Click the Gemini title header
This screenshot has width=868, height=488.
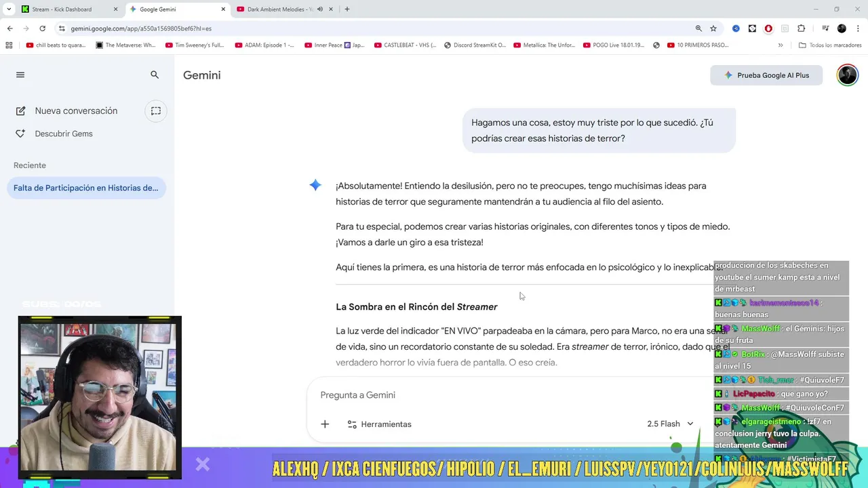pos(201,75)
